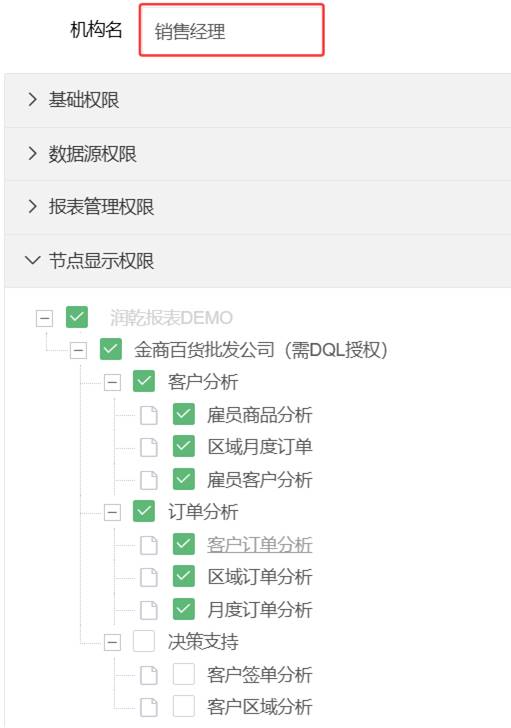Collapse the 订单分析 tree node
The width and height of the screenshot is (511, 728).
pyautogui.click(x=112, y=513)
